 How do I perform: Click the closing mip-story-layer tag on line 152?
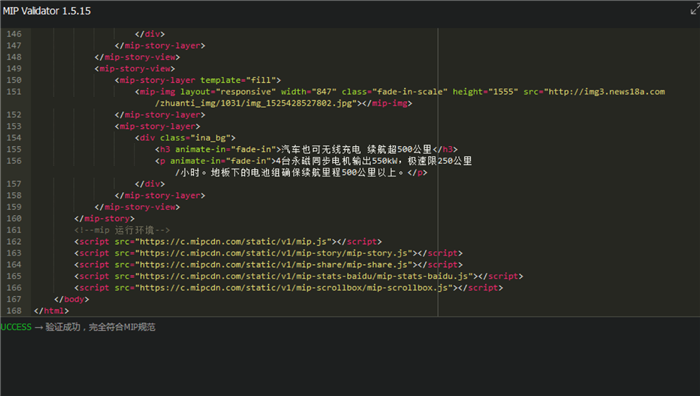click(x=160, y=115)
